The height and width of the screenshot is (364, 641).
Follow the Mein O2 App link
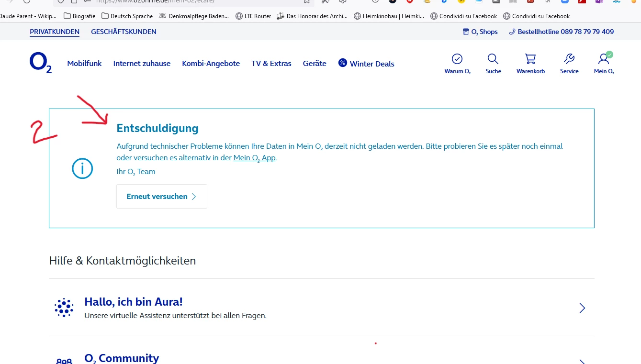pyautogui.click(x=254, y=158)
